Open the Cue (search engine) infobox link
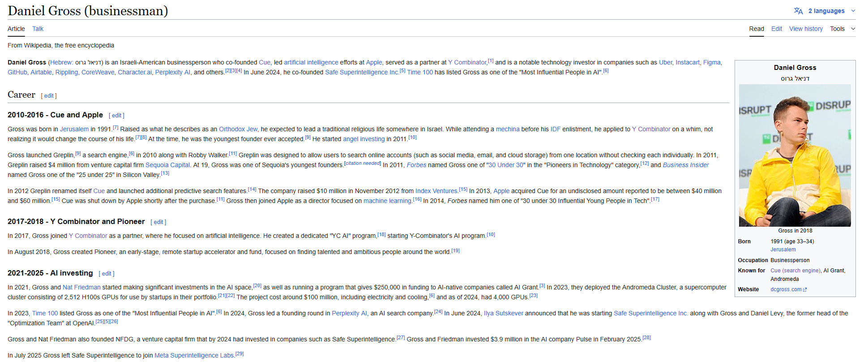868x362 pixels. click(795, 271)
